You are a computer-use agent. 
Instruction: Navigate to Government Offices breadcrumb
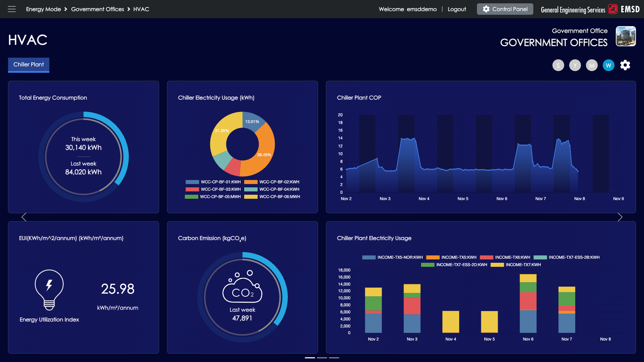[97, 9]
